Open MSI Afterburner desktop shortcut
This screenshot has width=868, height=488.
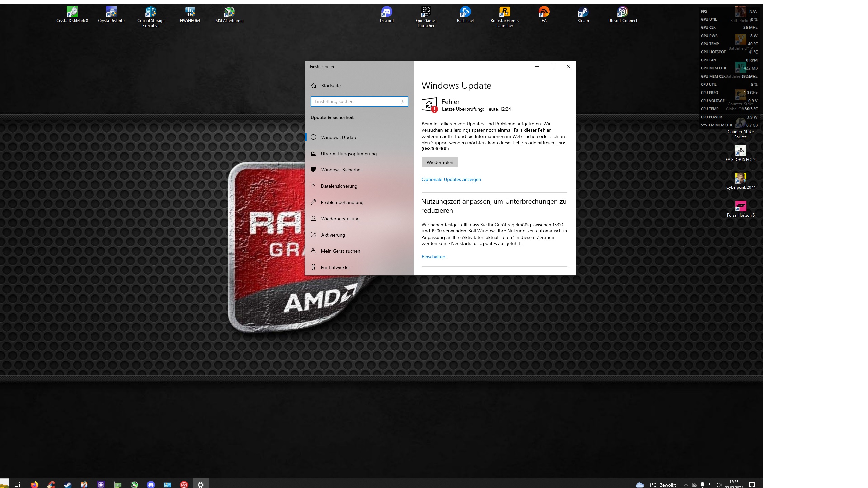229,13
